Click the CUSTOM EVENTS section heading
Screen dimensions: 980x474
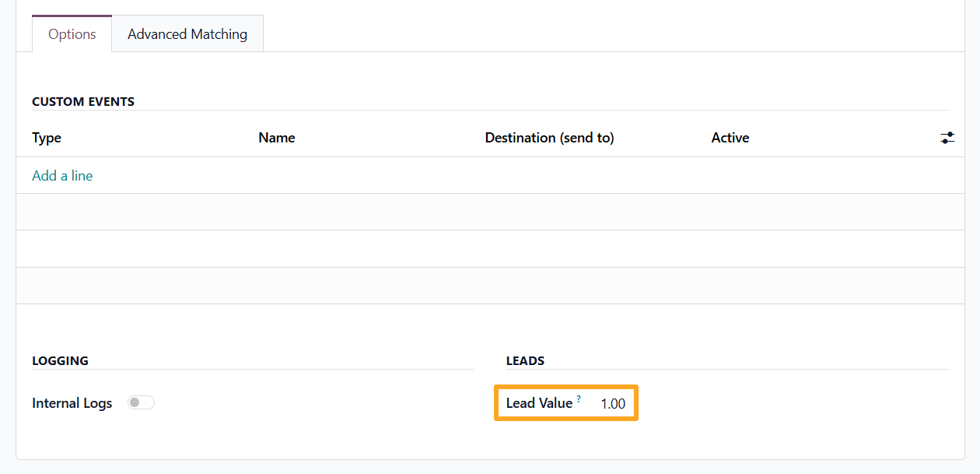(x=83, y=102)
